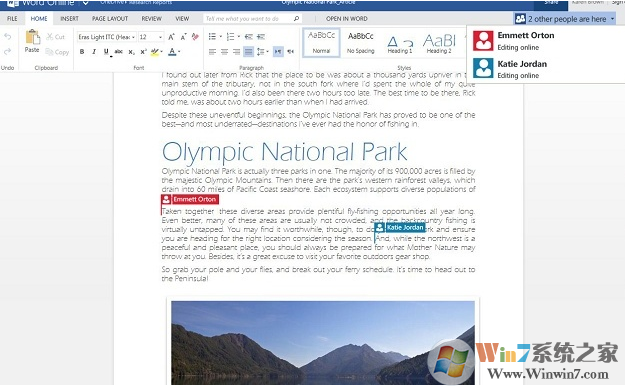This screenshot has width=625, height=388.
Task: Align text right
Action: coord(236,52)
